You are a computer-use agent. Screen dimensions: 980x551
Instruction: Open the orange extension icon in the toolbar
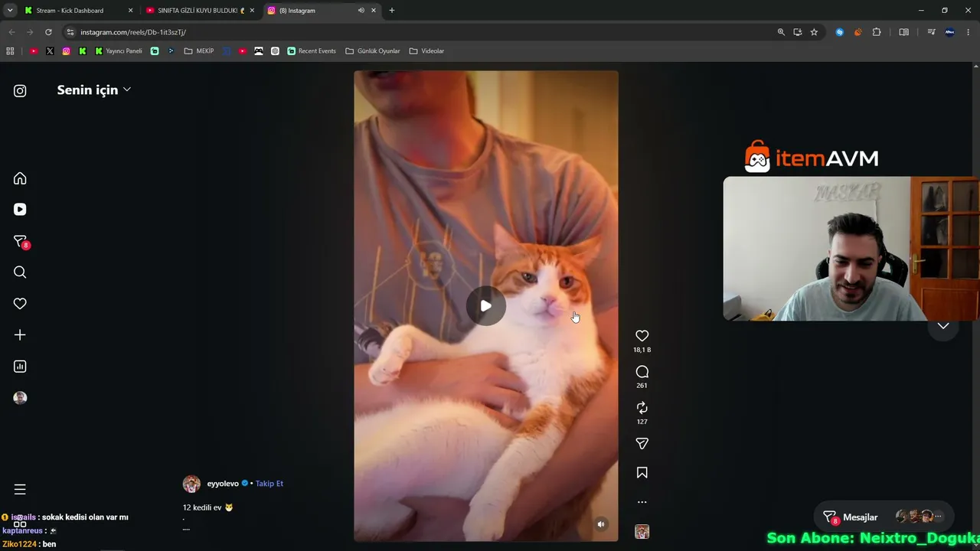click(x=857, y=32)
